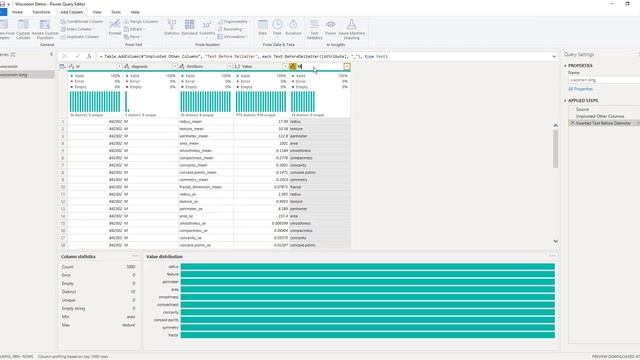The width and height of the screenshot is (640, 360).
Task: Open the Time column tool
Action: coord(277,28)
